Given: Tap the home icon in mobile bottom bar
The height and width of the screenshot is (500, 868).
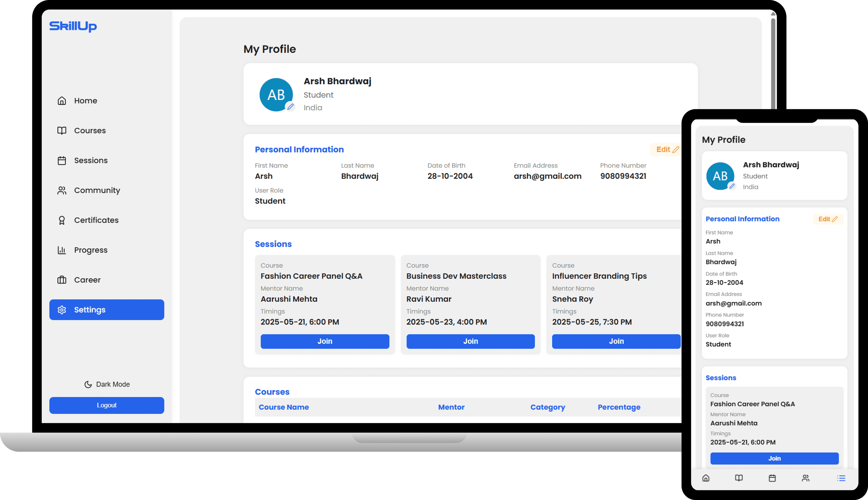Looking at the screenshot, I should click(x=706, y=478).
